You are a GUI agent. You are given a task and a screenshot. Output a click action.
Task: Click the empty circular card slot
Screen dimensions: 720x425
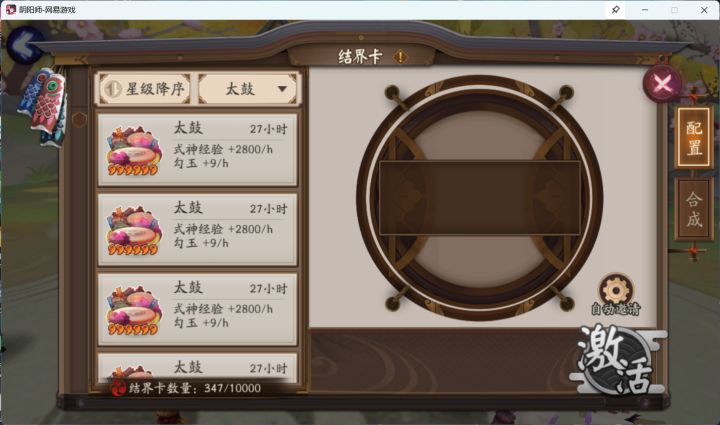(x=479, y=198)
